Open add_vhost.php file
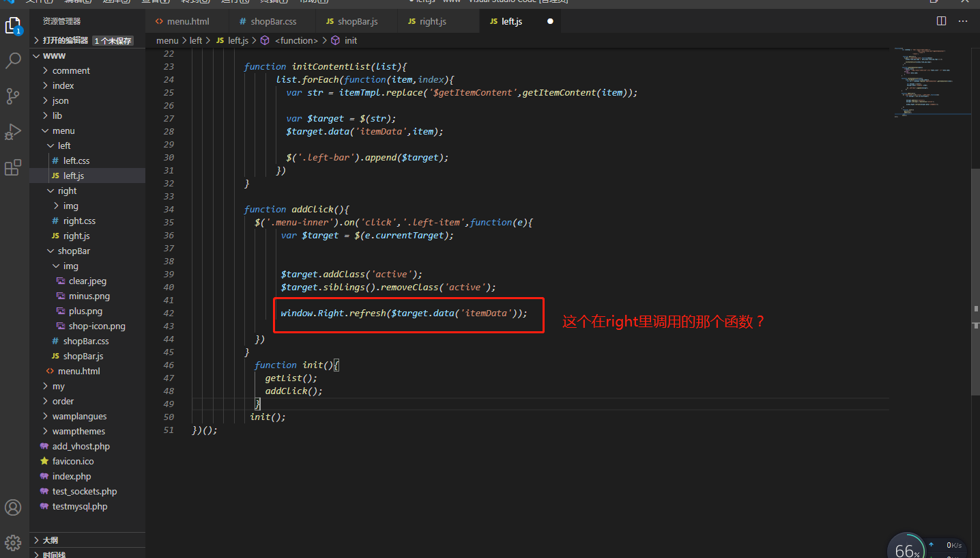 coord(87,446)
